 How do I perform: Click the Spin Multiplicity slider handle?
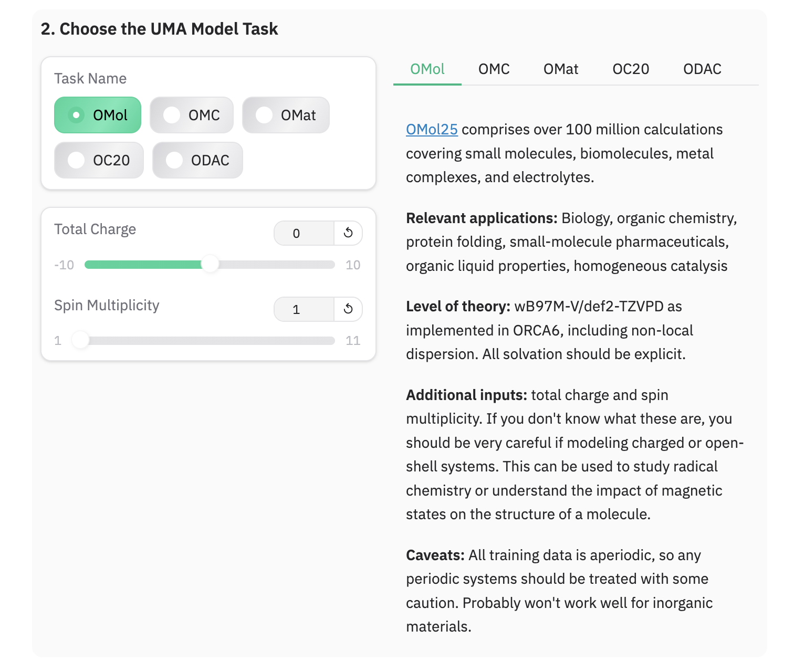[80, 340]
